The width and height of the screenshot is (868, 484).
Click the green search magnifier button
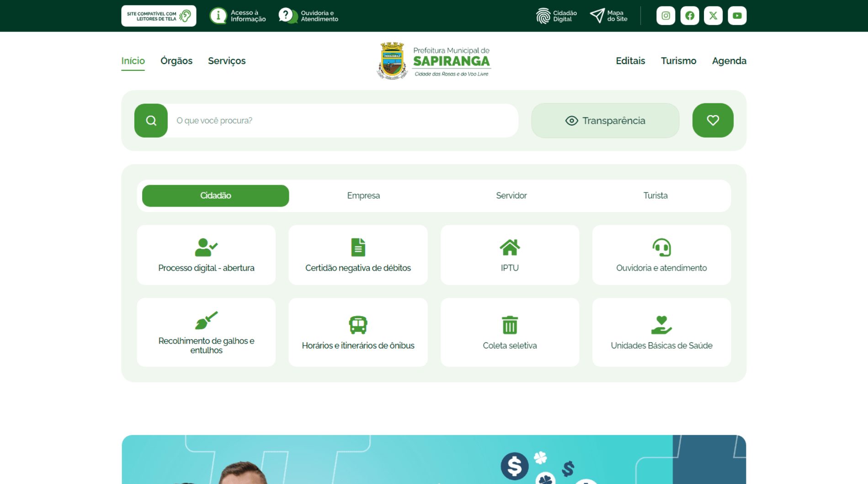coord(151,121)
